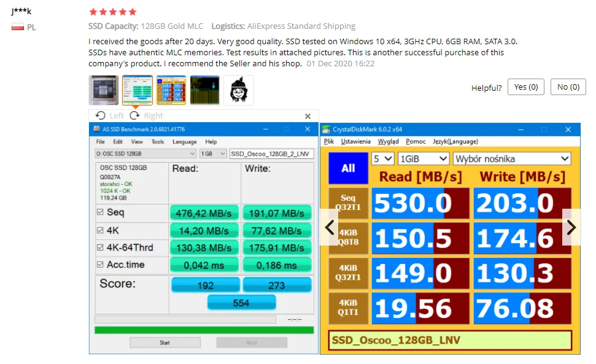
Task: Toggle the Seq test checkbox
Action: coord(100,212)
